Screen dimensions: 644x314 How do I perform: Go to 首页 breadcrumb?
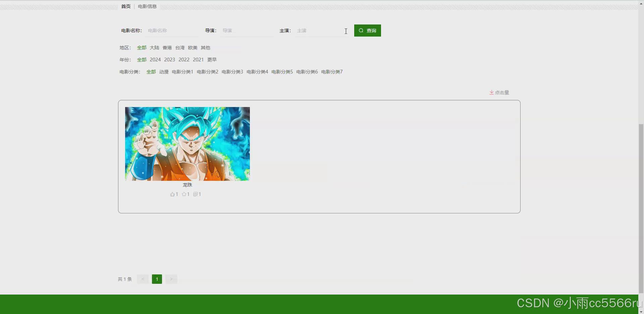point(126,6)
